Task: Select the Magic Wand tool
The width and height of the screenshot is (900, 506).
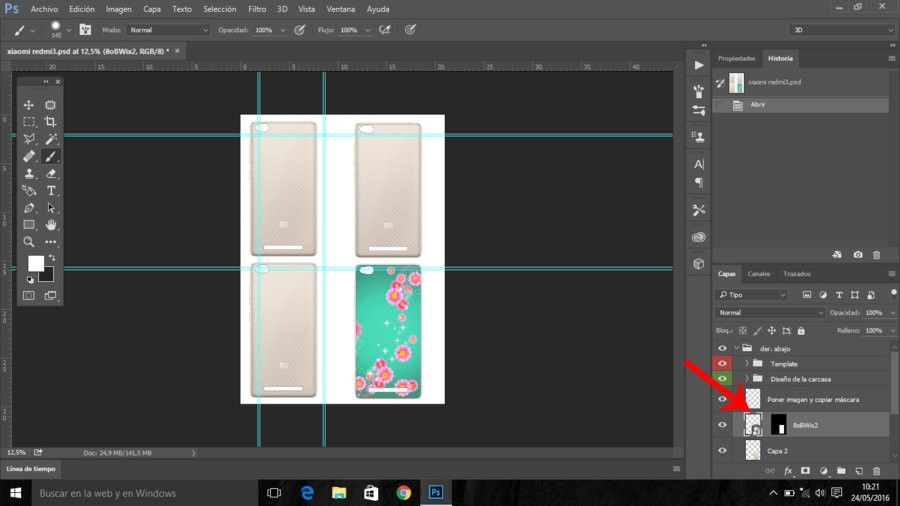Action: click(51, 139)
